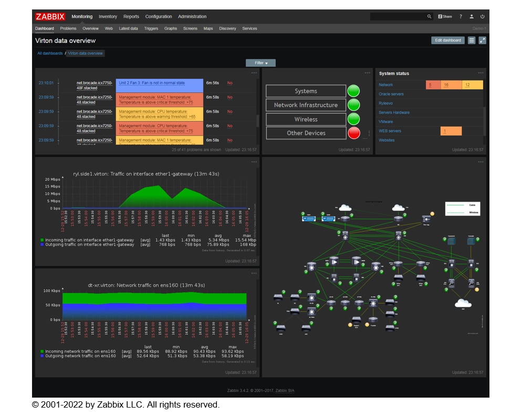This screenshot has height=416, width=532.
Task: Switch to the Problems submenu tab
Action: coord(68,28)
